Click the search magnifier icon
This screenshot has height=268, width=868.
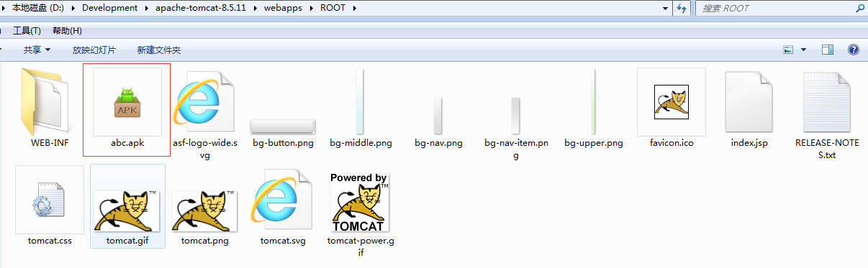point(860,8)
